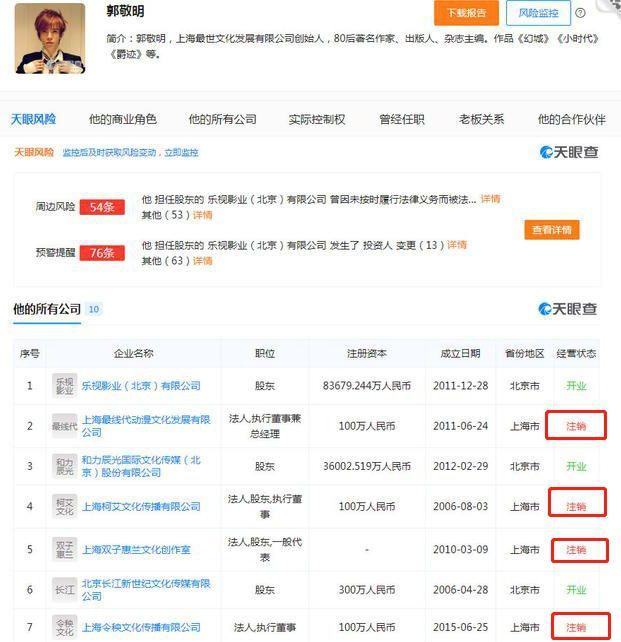621x642 pixels.
Task: Click the 双子惠兰 logo icon in row 5
Action: click(65, 549)
